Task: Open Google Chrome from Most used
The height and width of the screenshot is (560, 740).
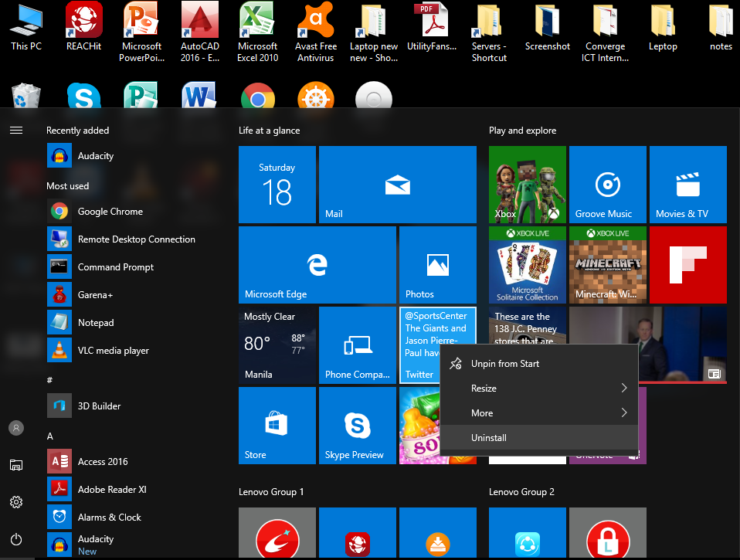Action: click(110, 212)
